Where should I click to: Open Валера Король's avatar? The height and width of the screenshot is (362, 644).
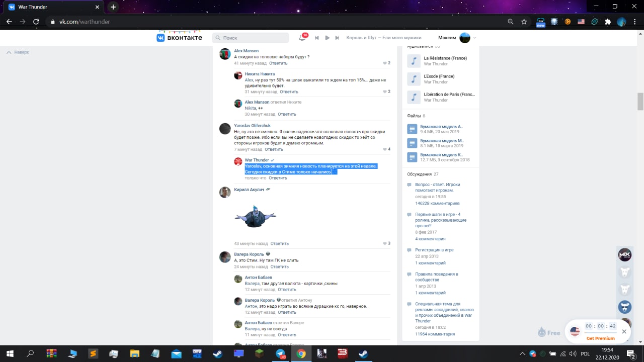tap(225, 257)
